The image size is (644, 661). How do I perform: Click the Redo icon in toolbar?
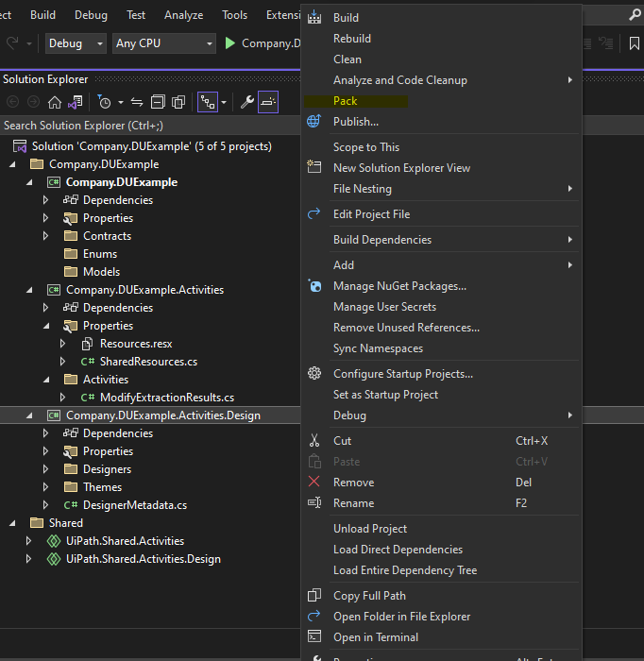click(x=12, y=43)
